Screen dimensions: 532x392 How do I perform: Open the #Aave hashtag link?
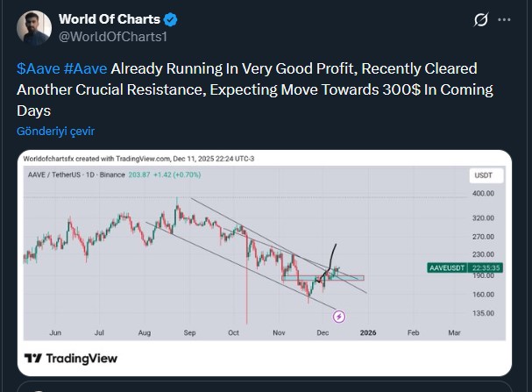click(x=85, y=68)
